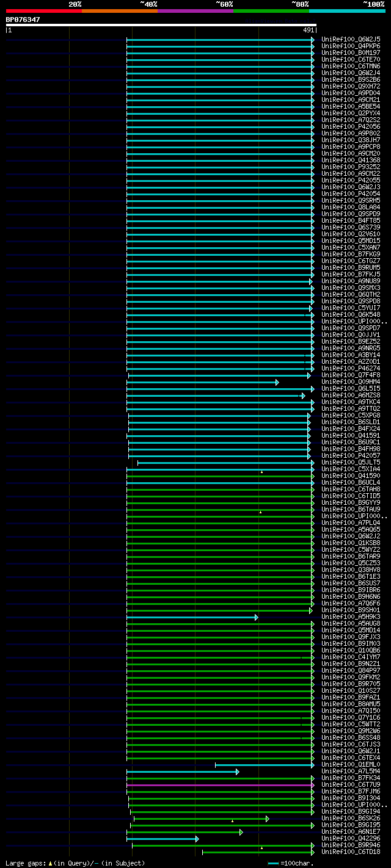391x868 pixels.
Task: Select the UniRef100_C5YUI7 label
Action: [351, 308]
